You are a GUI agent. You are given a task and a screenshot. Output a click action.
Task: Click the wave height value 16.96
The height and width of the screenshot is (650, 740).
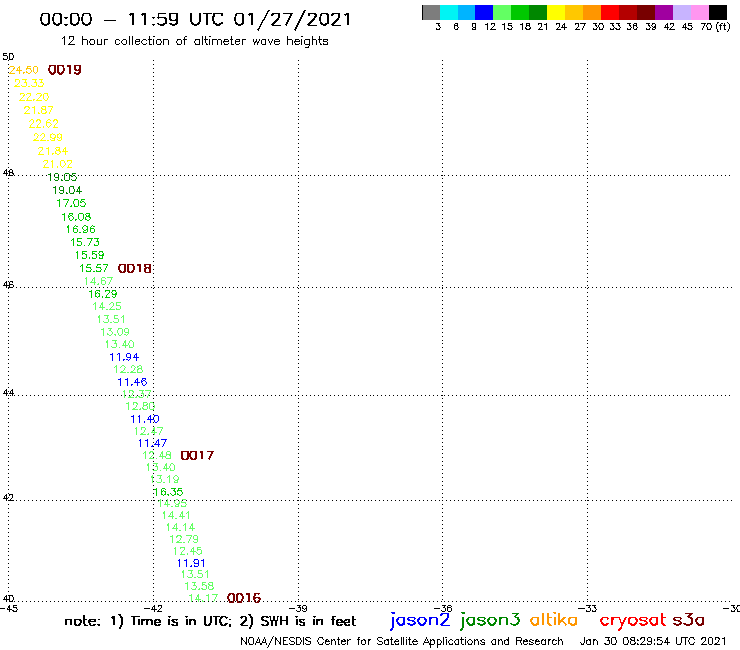[x=80, y=229]
